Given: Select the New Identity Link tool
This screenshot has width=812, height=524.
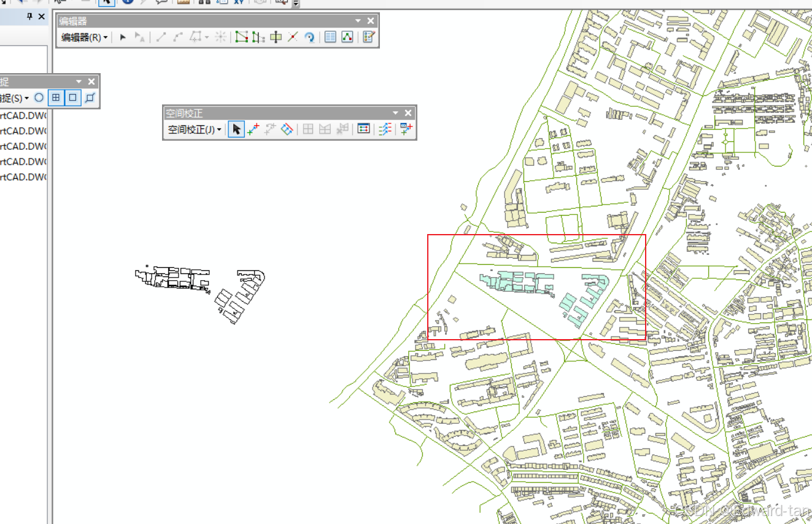Looking at the screenshot, I should pyautogui.click(x=308, y=130).
